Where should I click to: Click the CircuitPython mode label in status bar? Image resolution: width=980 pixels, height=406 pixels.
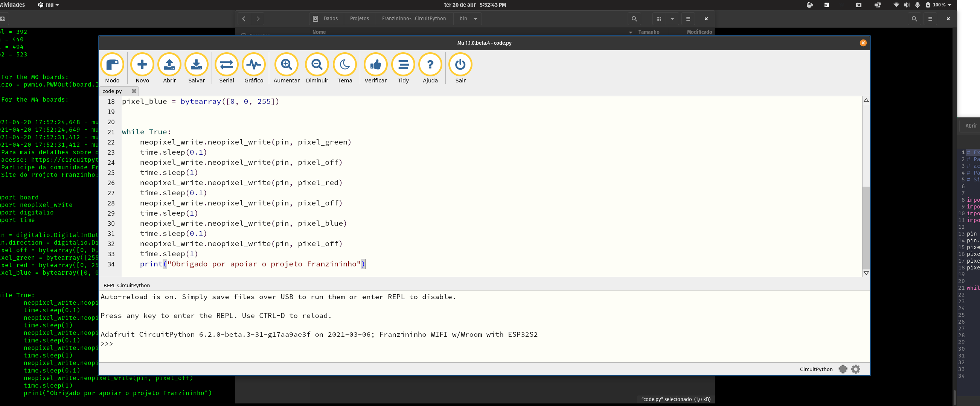816,369
